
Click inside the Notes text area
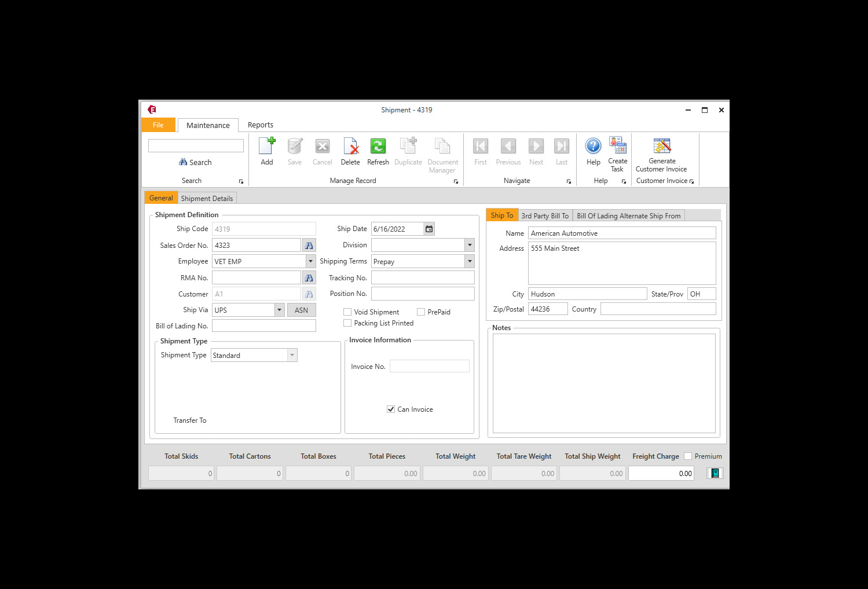[x=604, y=382]
